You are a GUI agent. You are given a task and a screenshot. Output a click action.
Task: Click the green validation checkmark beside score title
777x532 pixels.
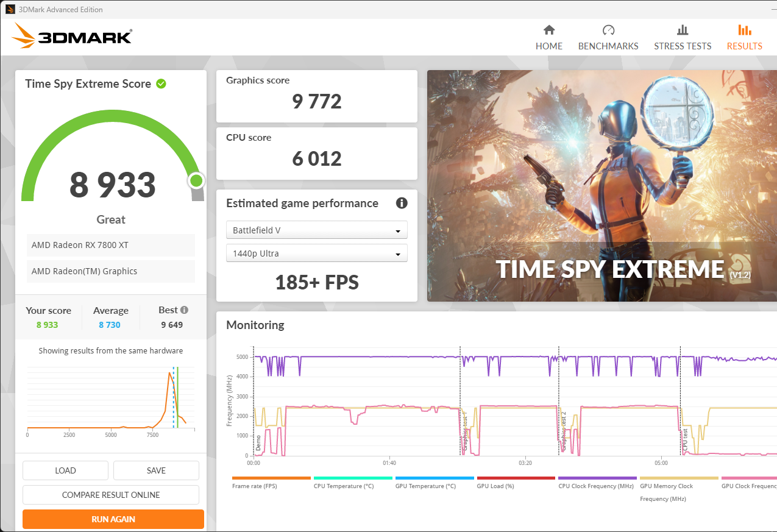tap(161, 83)
